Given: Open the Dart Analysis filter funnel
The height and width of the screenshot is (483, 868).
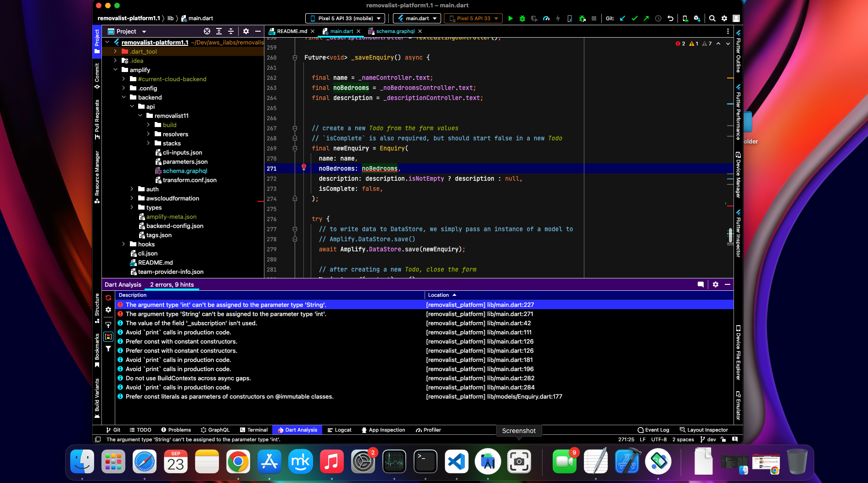Looking at the screenshot, I should point(108,349).
